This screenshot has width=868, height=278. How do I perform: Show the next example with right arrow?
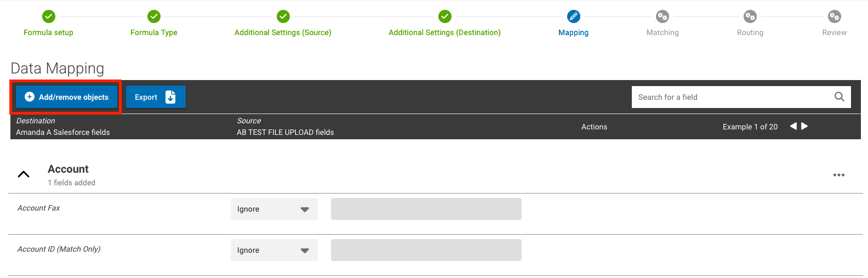[804, 126]
